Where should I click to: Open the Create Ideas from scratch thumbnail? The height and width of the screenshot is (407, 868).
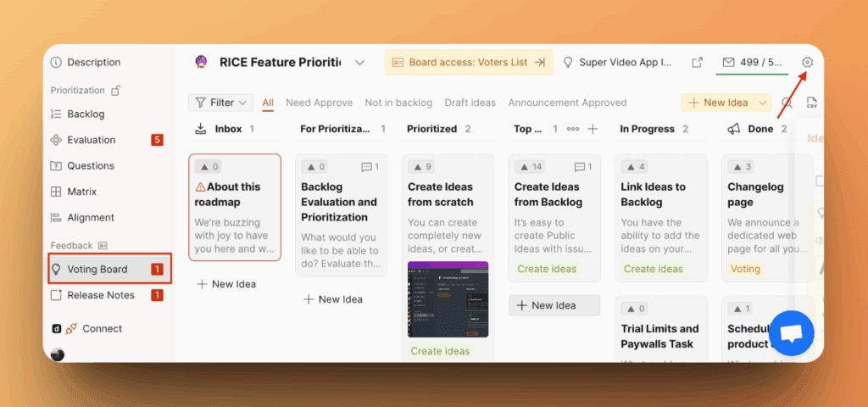point(448,299)
